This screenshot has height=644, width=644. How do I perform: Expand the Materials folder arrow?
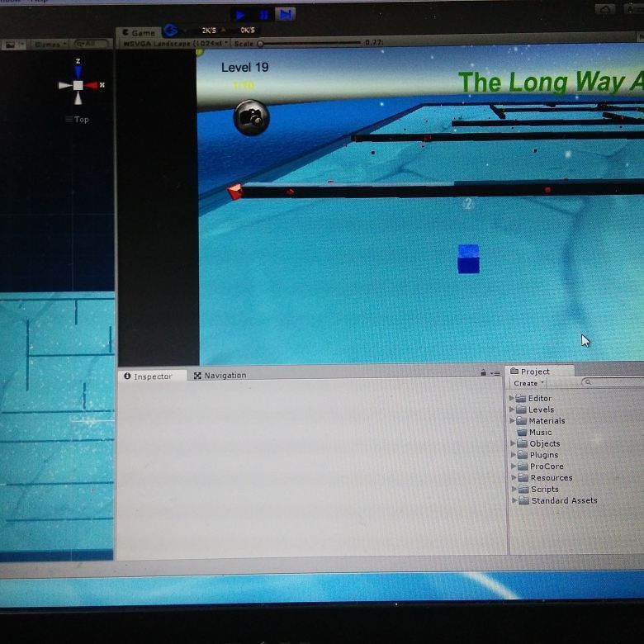512,420
